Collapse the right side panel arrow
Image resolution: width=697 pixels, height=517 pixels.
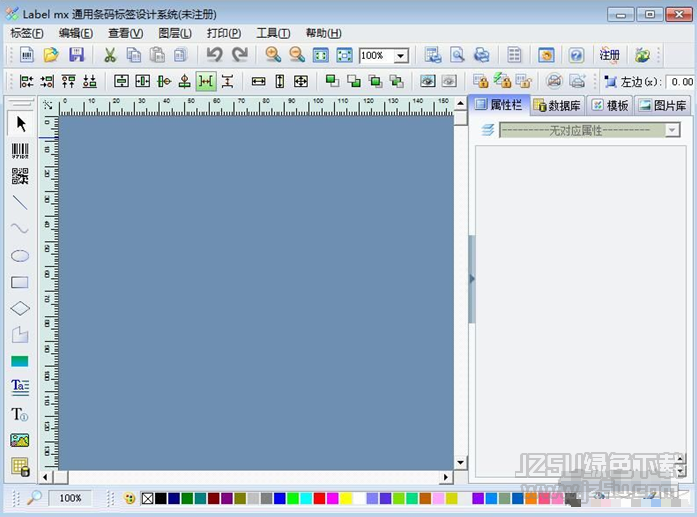tap(472, 279)
